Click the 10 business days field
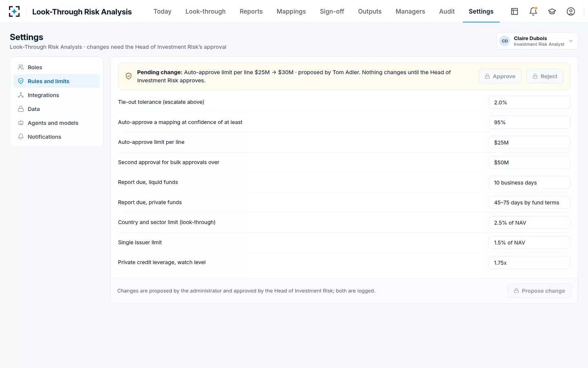 point(529,182)
